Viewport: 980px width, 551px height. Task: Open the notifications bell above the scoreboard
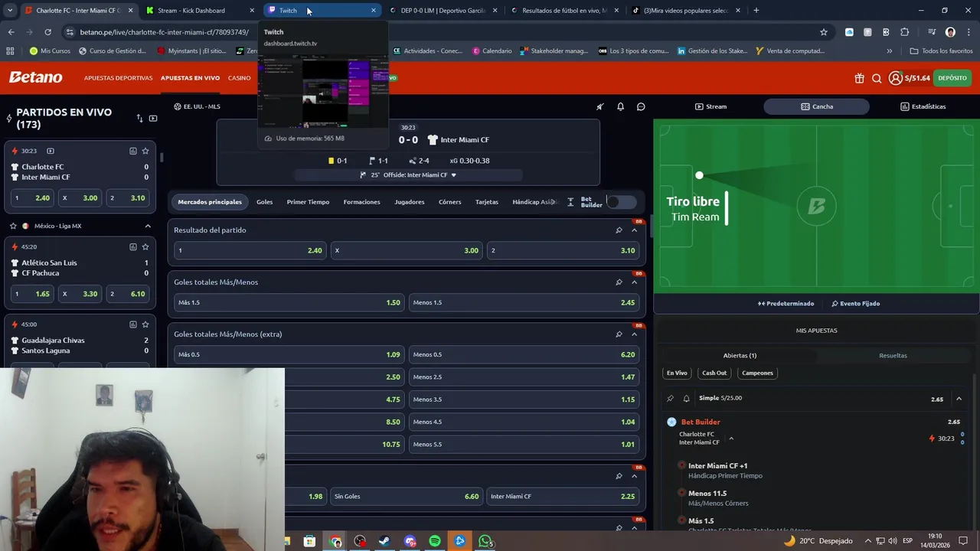coord(620,106)
